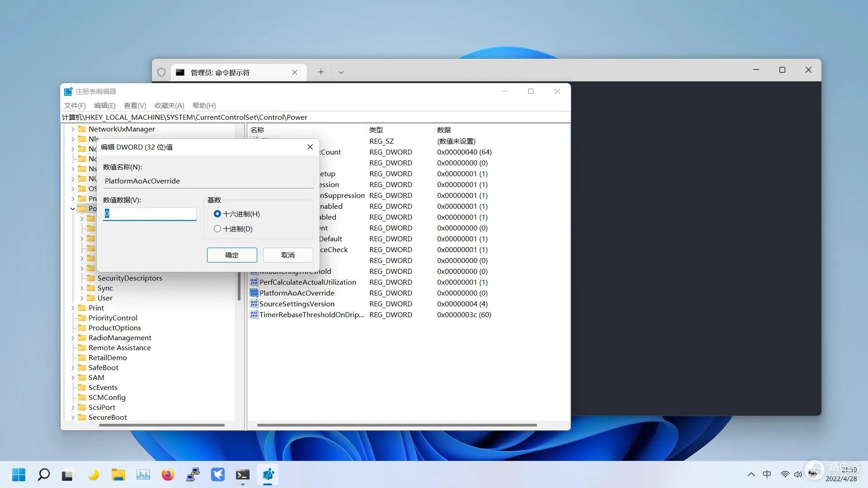Click the 确定 button in DWORD dialog

point(232,255)
